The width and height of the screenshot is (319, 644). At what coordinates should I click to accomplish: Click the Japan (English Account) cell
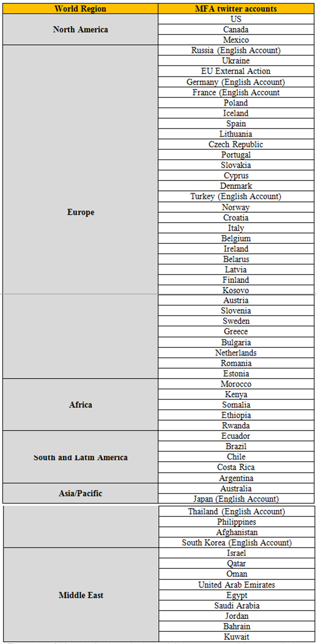coord(236,499)
